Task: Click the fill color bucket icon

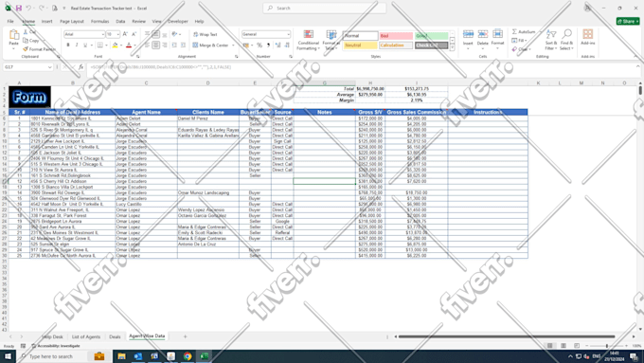Action: pos(115,45)
